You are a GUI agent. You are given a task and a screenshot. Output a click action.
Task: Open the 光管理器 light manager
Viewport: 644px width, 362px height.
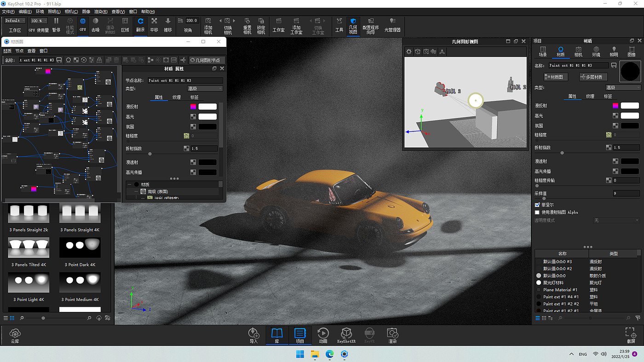[x=392, y=24]
